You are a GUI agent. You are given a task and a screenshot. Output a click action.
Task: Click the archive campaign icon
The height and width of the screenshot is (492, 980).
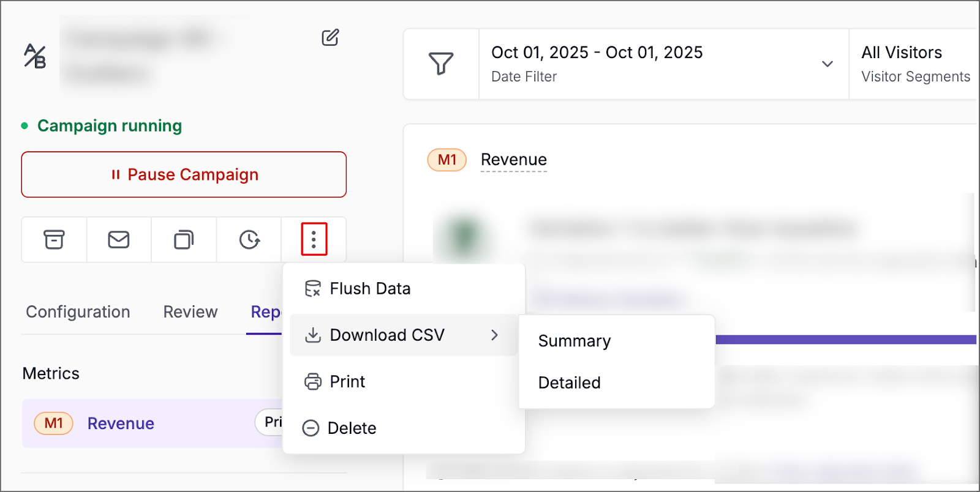tap(54, 239)
